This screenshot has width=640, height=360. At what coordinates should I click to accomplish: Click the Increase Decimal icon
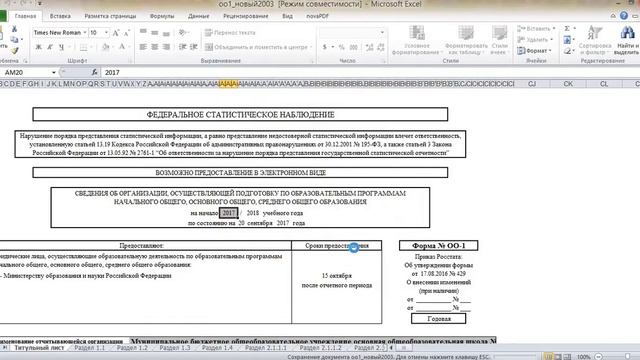point(369,47)
